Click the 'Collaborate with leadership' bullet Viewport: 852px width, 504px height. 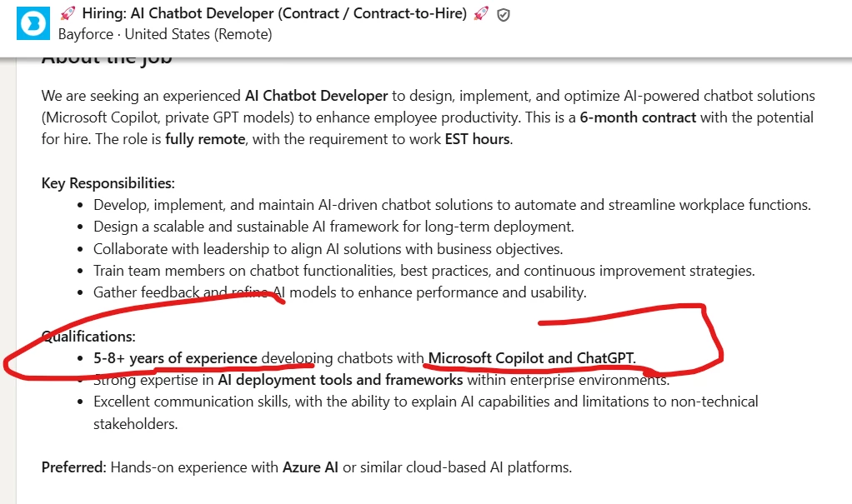pyautogui.click(x=328, y=249)
